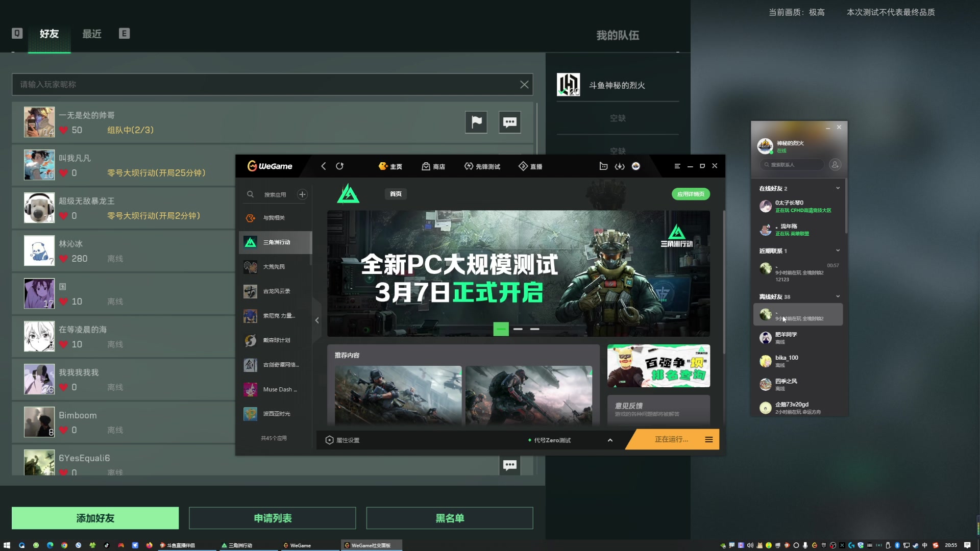Click the search apps magnifier icon

tap(250, 194)
